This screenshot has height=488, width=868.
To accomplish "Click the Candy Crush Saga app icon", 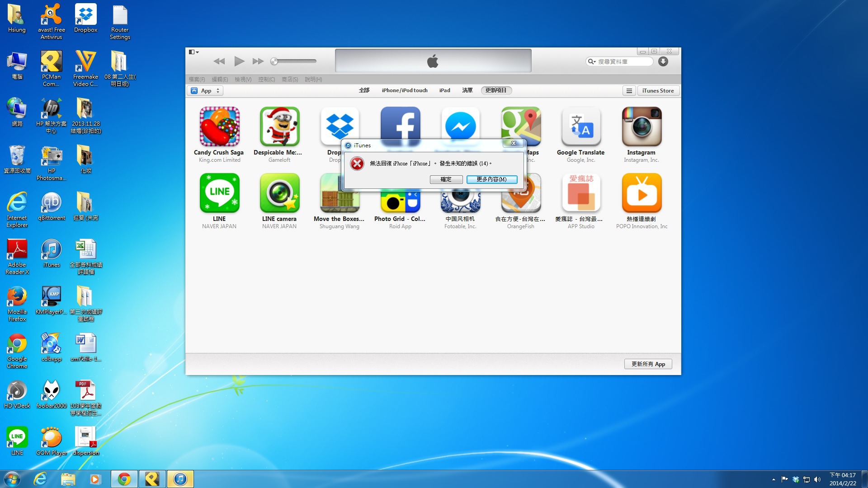I will point(219,127).
